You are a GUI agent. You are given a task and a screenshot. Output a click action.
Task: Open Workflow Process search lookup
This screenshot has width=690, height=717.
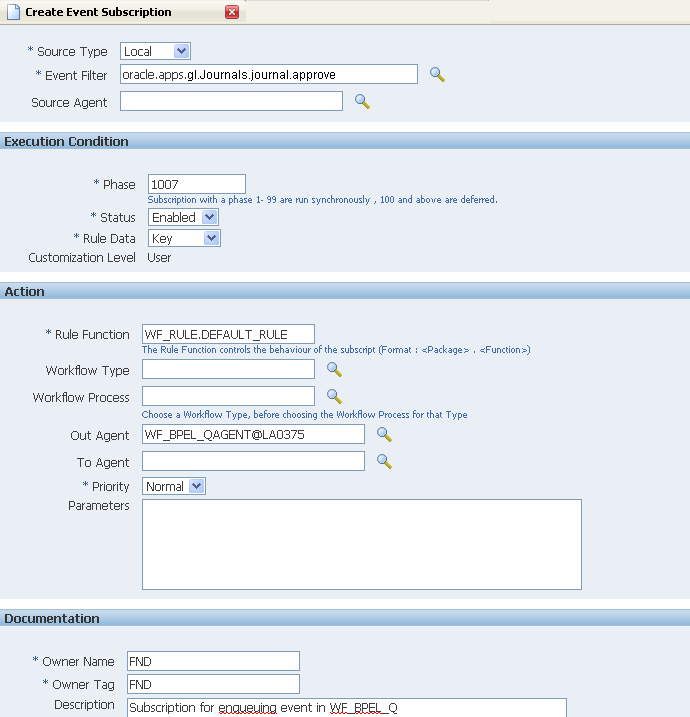[x=334, y=396]
